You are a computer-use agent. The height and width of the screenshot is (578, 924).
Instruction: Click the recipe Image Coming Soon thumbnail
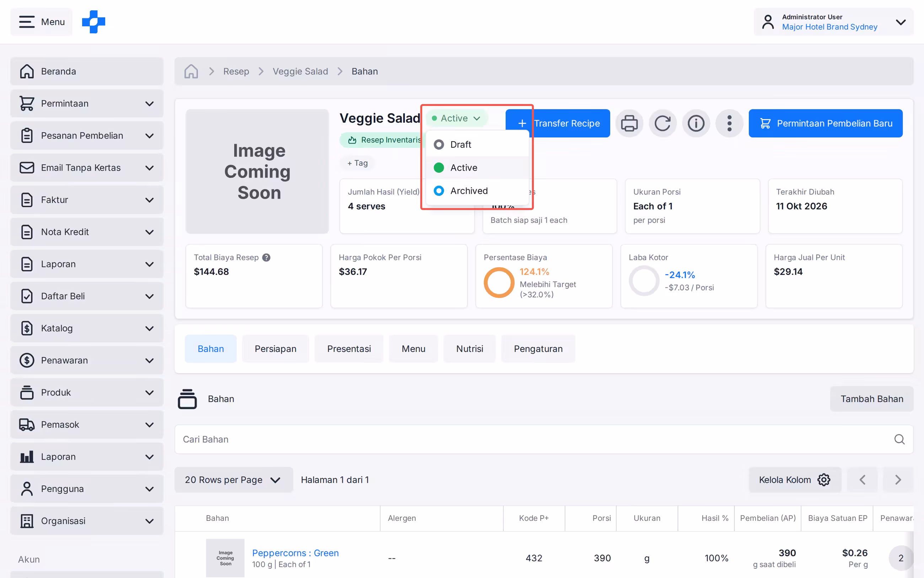257,171
